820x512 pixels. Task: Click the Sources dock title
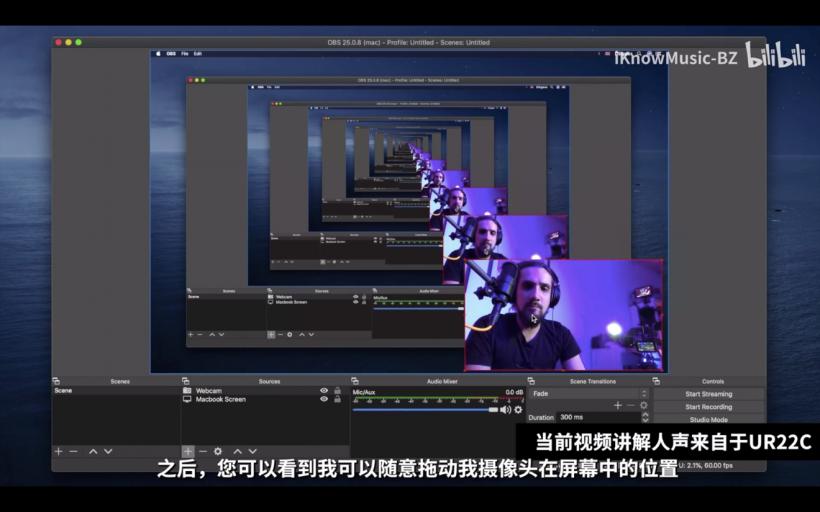tap(269, 381)
